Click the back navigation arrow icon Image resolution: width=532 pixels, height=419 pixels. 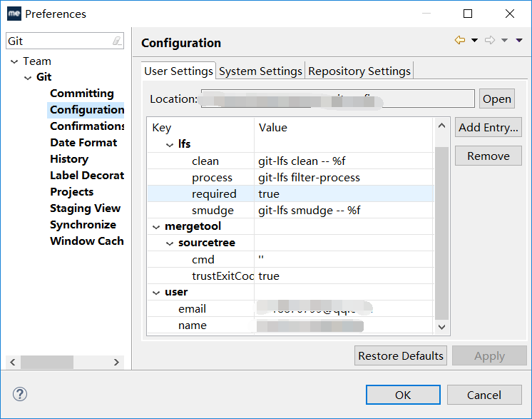click(459, 41)
